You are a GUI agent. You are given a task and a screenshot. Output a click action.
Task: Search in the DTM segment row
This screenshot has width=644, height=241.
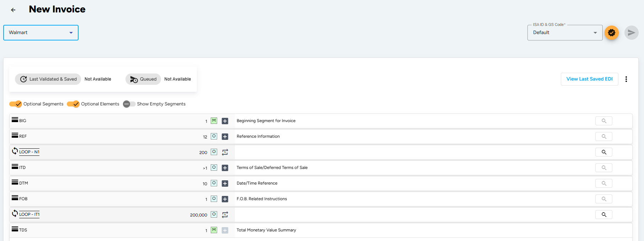[604, 184]
